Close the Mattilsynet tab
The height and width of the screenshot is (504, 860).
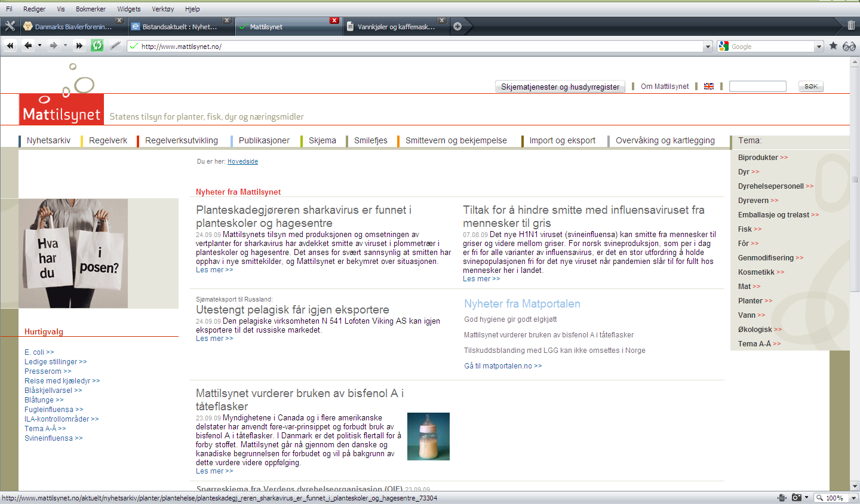coord(334,20)
